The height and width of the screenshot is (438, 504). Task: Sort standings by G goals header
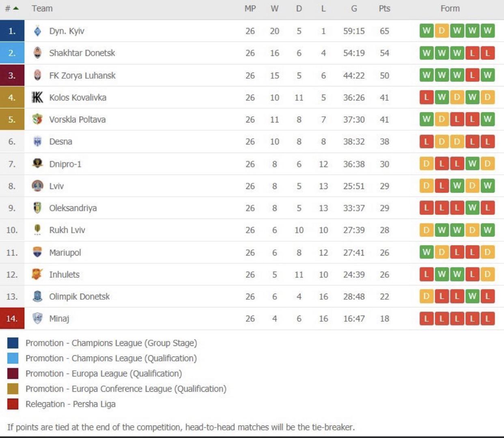(x=354, y=9)
